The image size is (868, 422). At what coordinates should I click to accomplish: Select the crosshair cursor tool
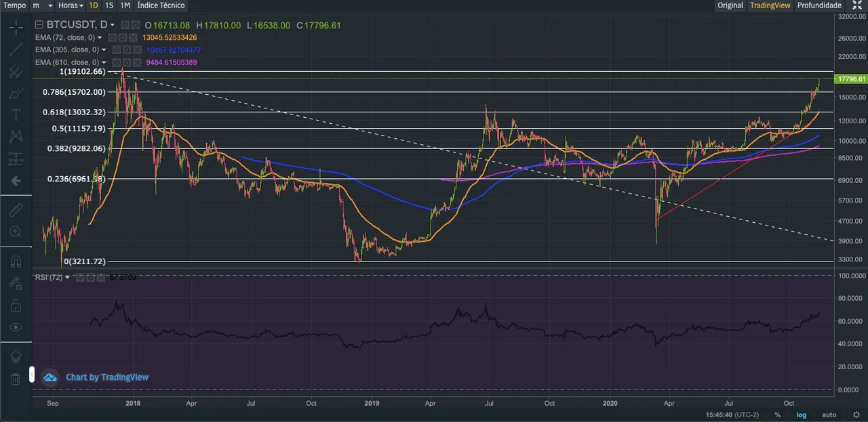(16, 27)
